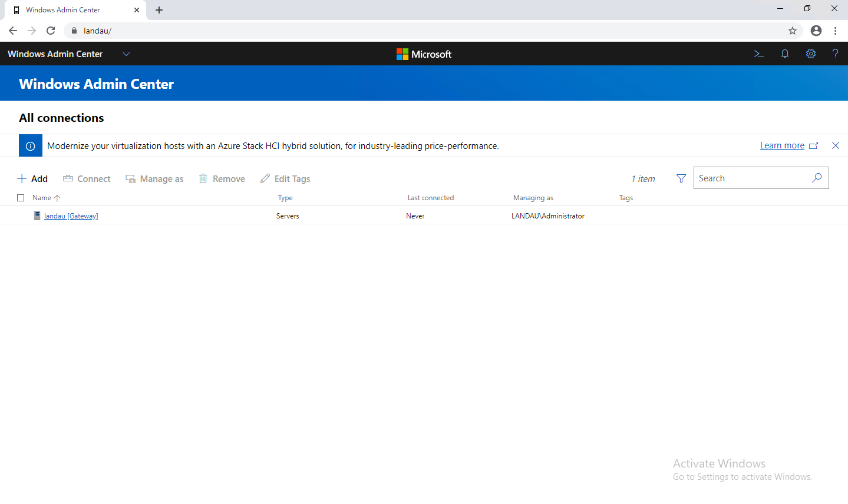The width and height of the screenshot is (848, 504).
Task: Reload the page
Action: coord(51,31)
